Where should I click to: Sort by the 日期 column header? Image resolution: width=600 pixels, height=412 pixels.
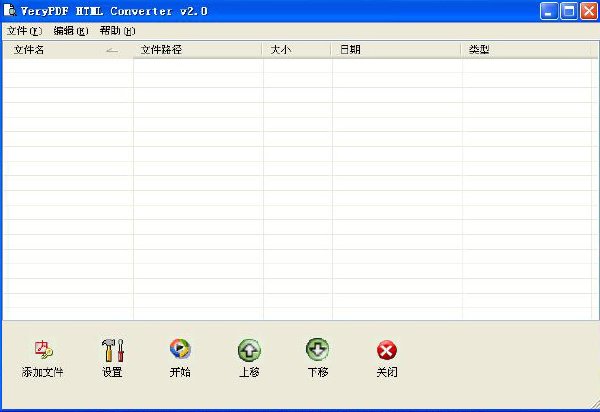coord(396,50)
